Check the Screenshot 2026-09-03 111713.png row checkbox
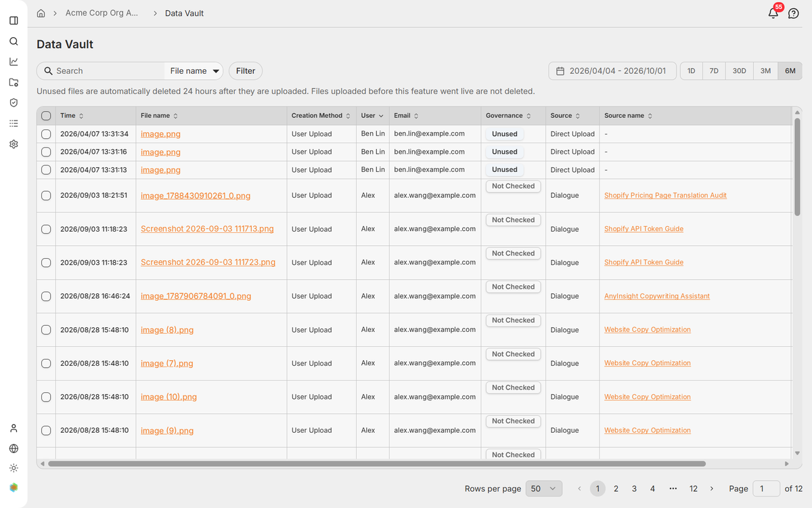This screenshot has height=508, width=812. coord(46,229)
